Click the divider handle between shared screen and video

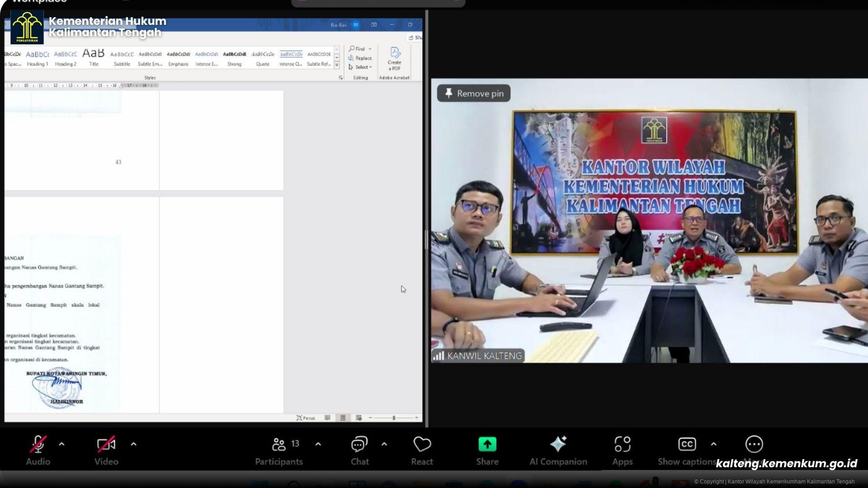click(x=427, y=239)
